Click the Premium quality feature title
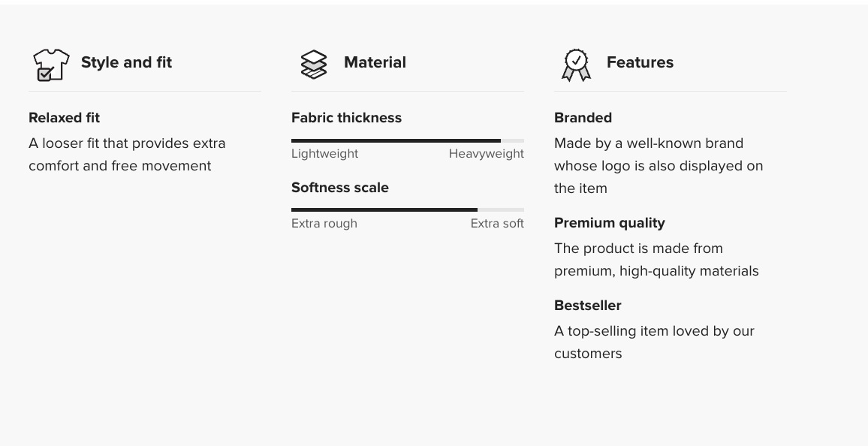This screenshot has width=868, height=446. click(609, 223)
